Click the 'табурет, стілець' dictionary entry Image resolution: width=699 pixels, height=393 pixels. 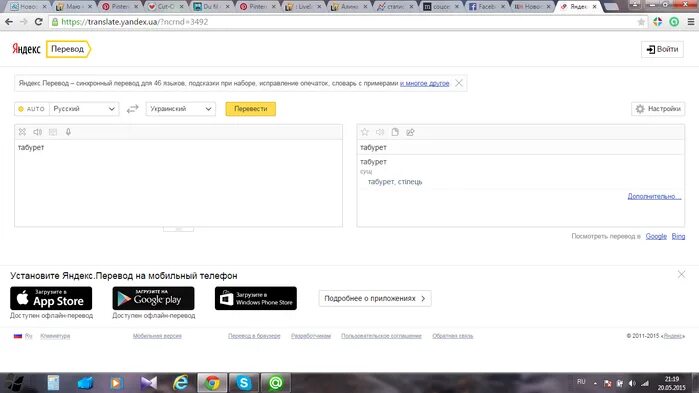click(x=395, y=182)
